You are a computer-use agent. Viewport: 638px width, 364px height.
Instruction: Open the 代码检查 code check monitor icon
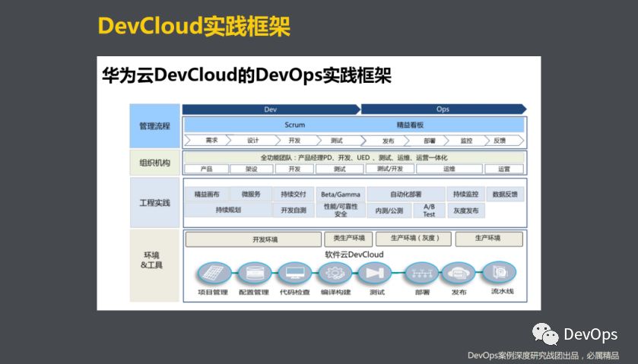pos(294,273)
